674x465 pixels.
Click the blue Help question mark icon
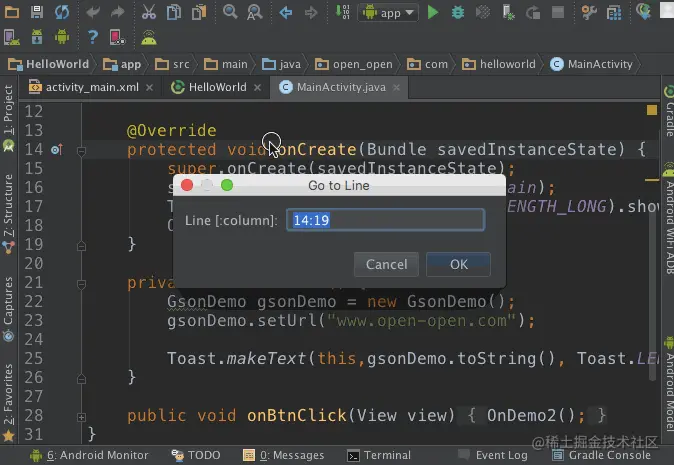92,37
